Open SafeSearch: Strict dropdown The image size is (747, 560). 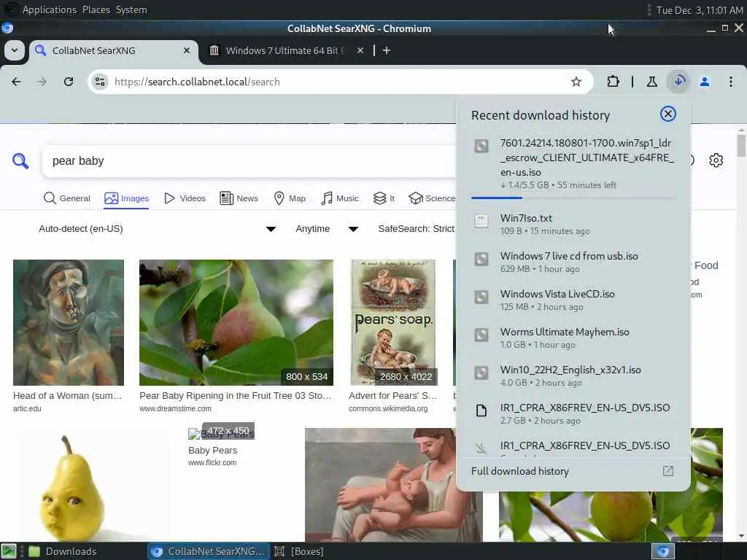(x=416, y=229)
